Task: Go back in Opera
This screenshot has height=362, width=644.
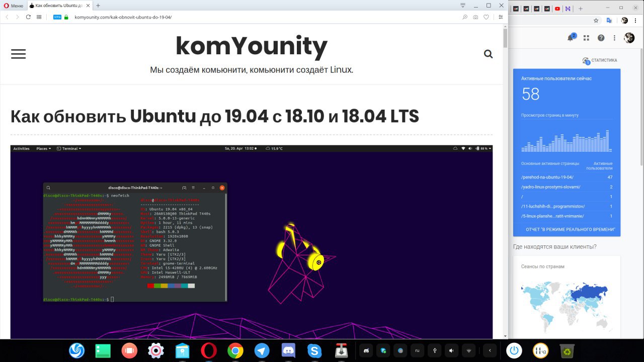Action: (7, 17)
